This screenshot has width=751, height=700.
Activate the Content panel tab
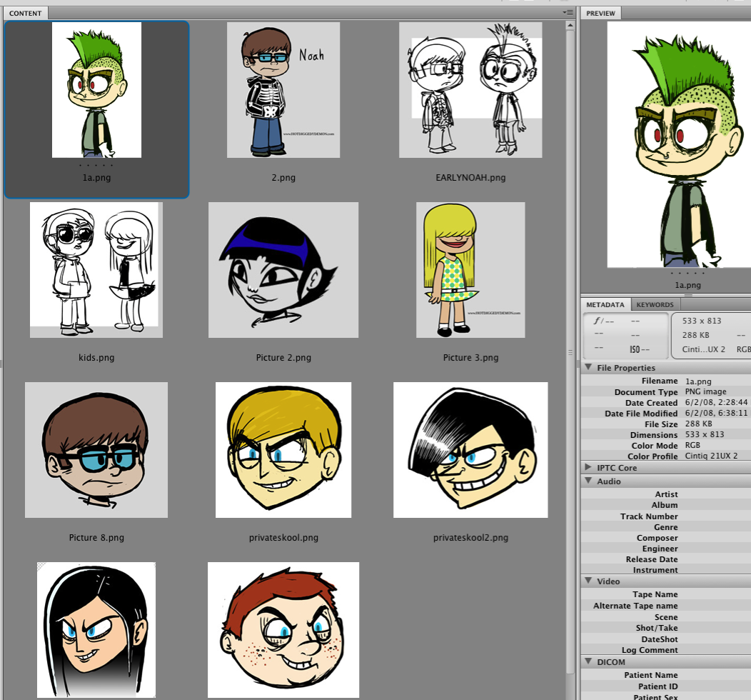click(26, 13)
